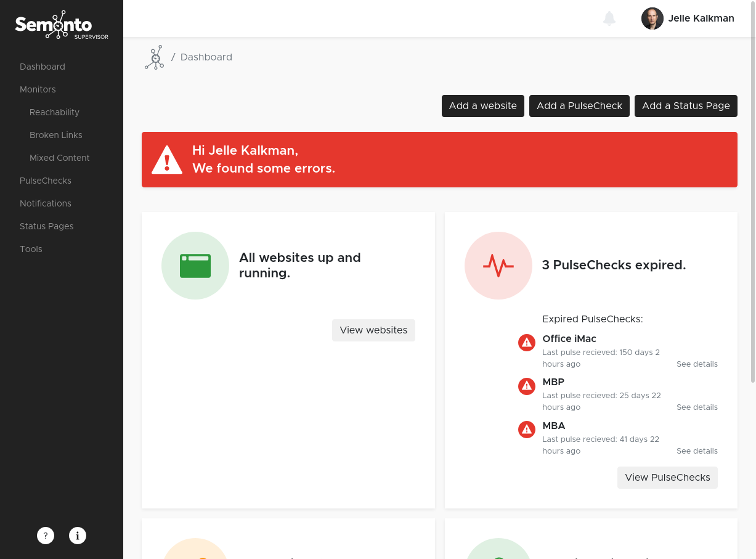Open See details for MBA

click(x=697, y=451)
